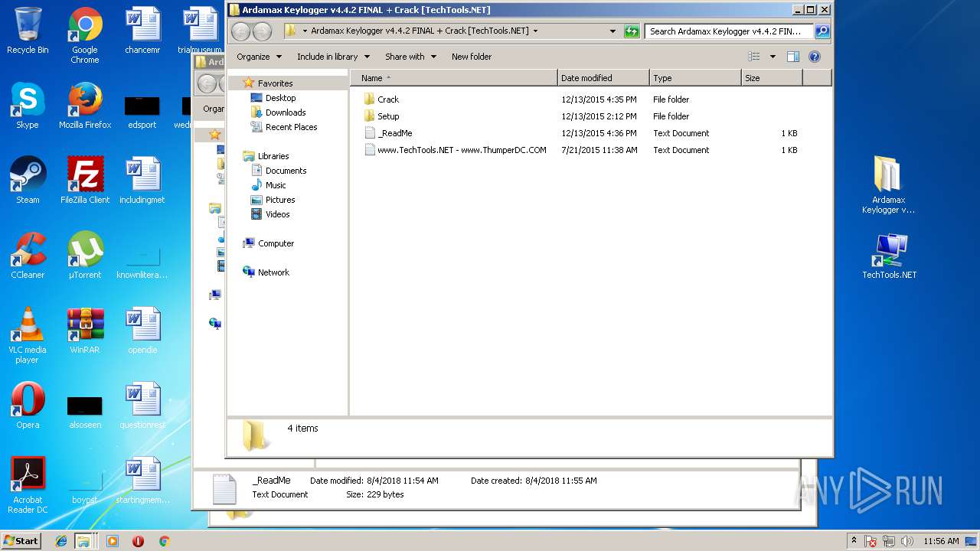The image size is (980, 551).
Task: Open address bar history dropdown
Action: click(x=612, y=31)
